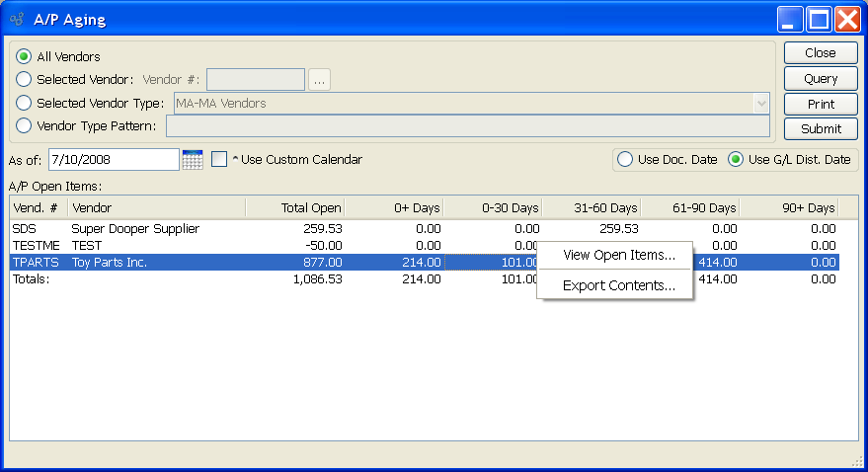The width and height of the screenshot is (868, 472).
Task: Choose the Selected Vendor radio option
Action: [24, 80]
